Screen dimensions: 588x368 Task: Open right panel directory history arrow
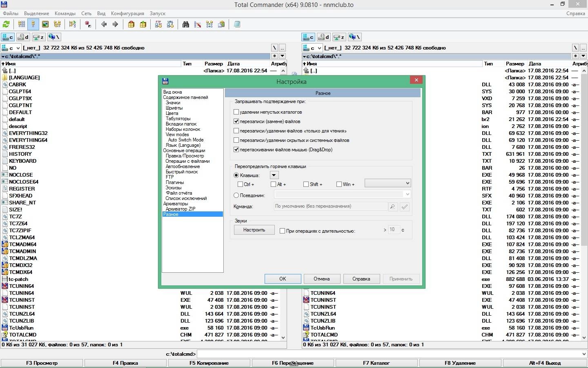(584, 56)
